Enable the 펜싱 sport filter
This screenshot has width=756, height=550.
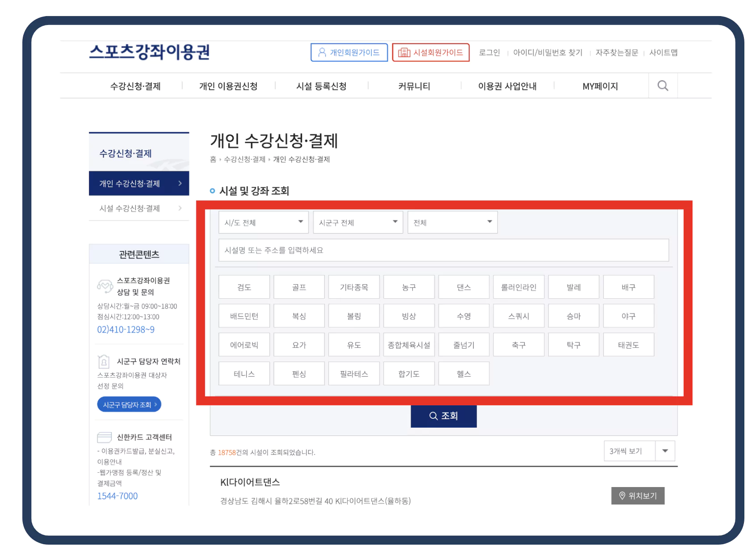299,374
